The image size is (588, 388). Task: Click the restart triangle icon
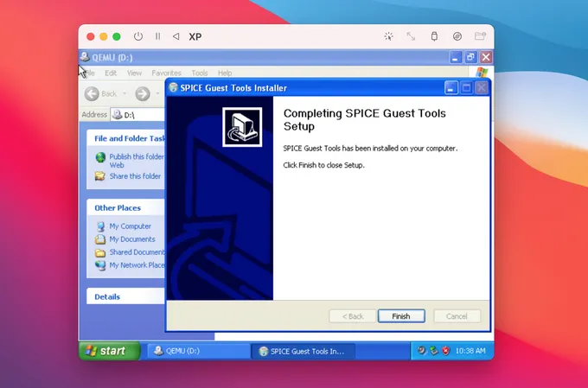176,36
